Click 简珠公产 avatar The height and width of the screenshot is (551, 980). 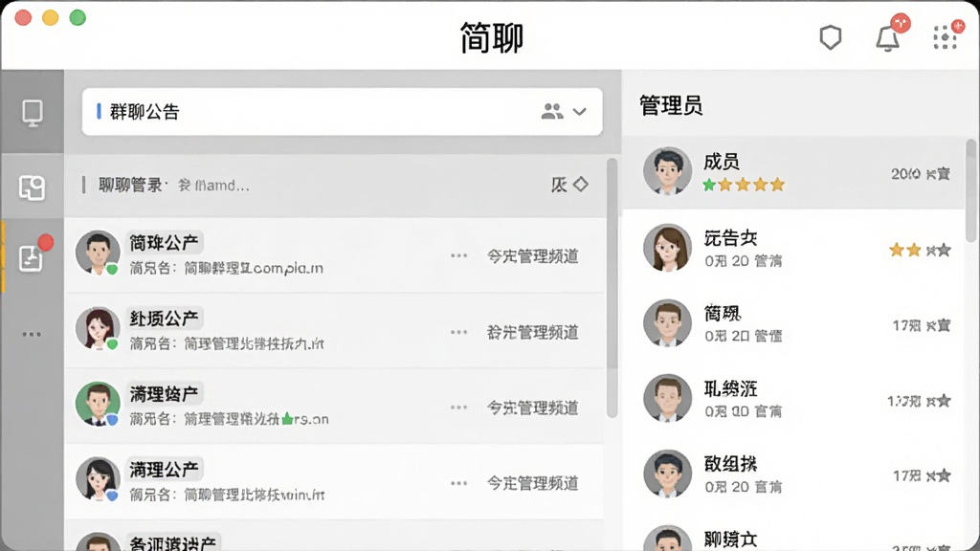pos(98,253)
